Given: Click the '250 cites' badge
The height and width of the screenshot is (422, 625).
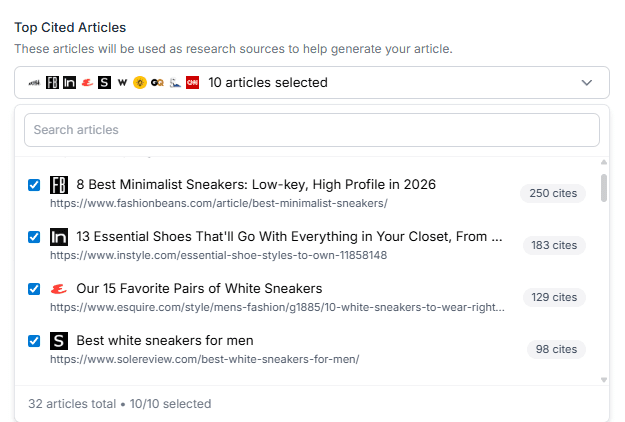Looking at the screenshot, I should click(x=553, y=193).
